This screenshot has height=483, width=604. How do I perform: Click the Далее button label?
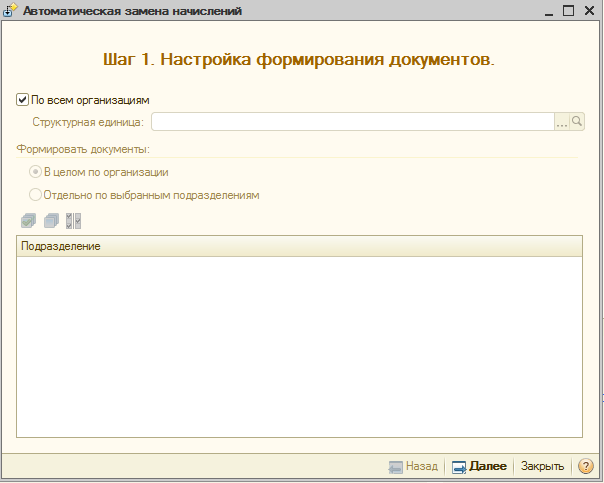click(488, 467)
